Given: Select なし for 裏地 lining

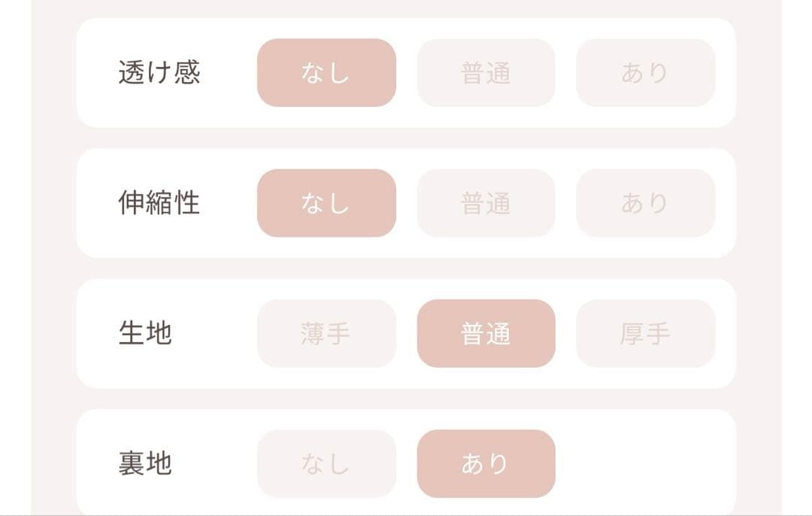Looking at the screenshot, I should (x=326, y=463).
